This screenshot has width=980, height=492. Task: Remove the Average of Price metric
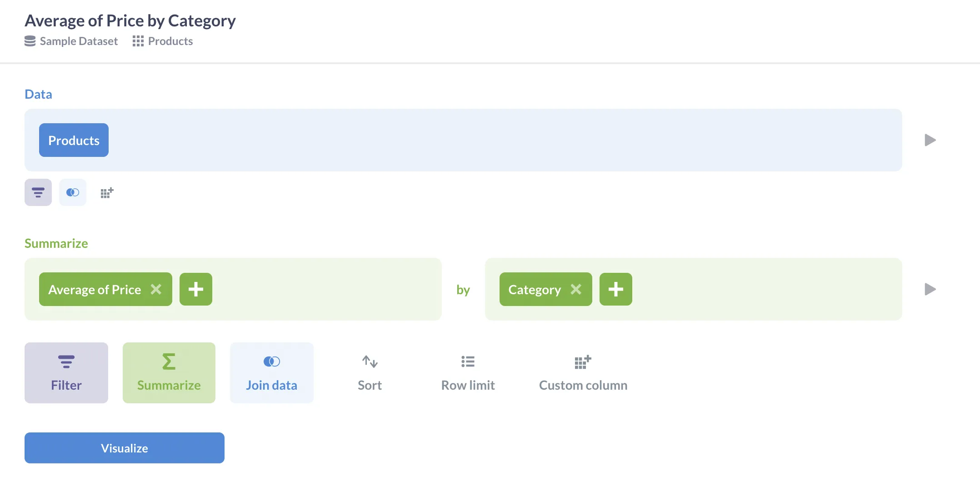tap(156, 289)
